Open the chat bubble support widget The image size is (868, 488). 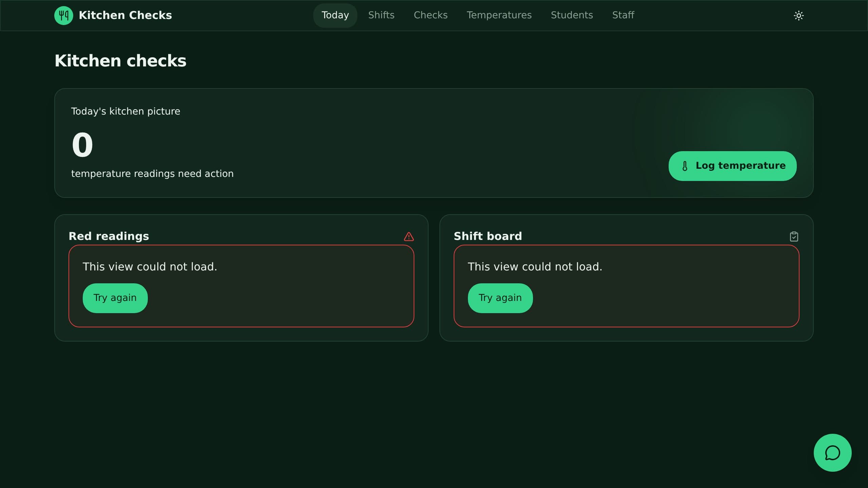coord(832,453)
